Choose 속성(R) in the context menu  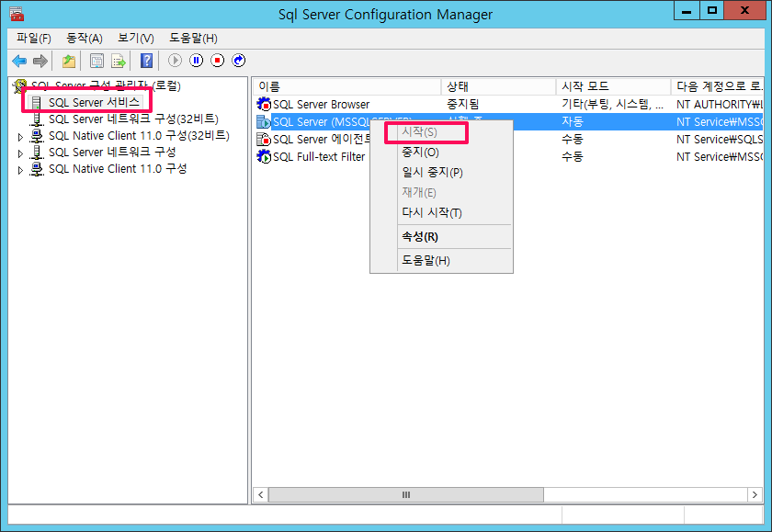tap(441, 237)
